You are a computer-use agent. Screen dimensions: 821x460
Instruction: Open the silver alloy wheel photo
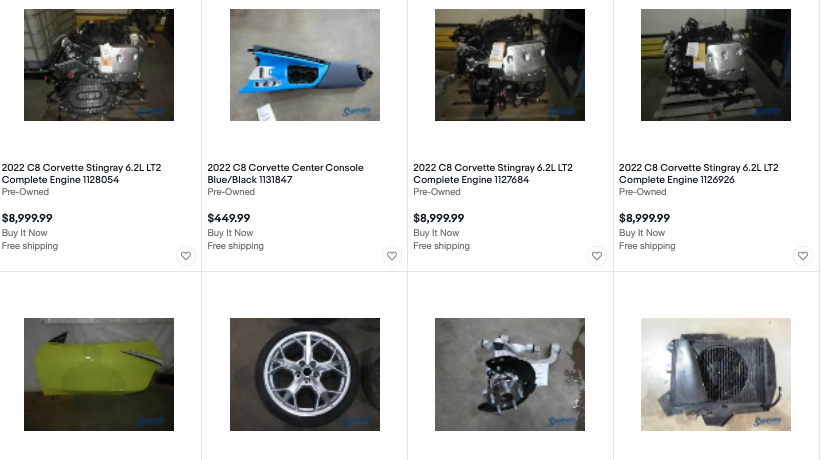[305, 374]
